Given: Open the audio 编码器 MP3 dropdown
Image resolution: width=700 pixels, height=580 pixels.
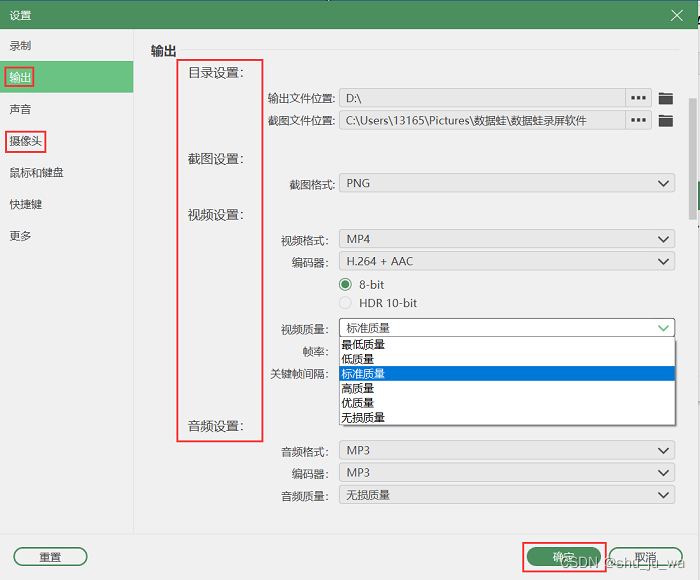Looking at the screenshot, I should (x=507, y=472).
